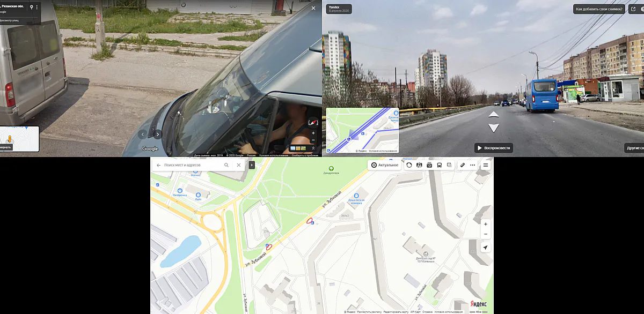Viewport: 644px width, 314px height.
Task: Click 'Как добавить свои снимки?' in Yandex panorama
Action: [598, 9]
